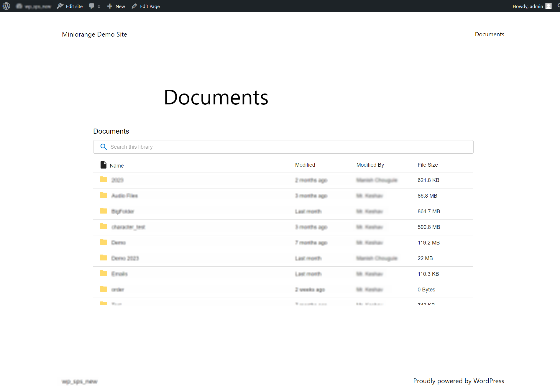The width and height of the screenshot is (560, 392).
Task: Open the folder icon in the 864.7 MB row
Action: [x=104, y=211]
